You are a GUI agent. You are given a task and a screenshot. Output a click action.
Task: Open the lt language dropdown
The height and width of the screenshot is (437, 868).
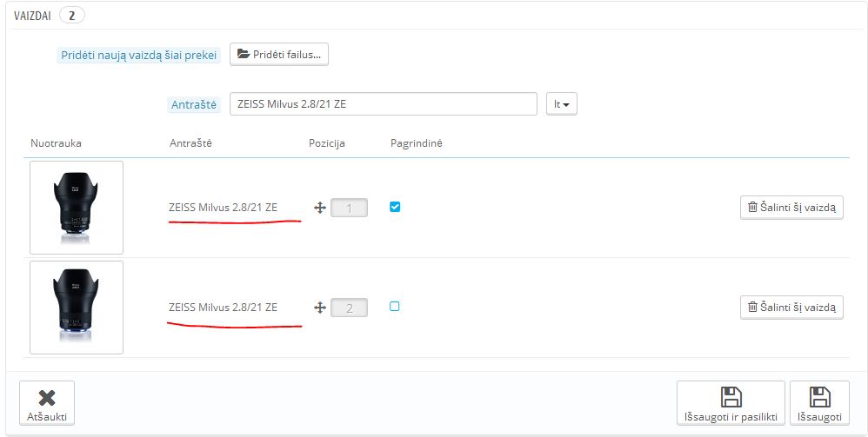coord(561,104)
